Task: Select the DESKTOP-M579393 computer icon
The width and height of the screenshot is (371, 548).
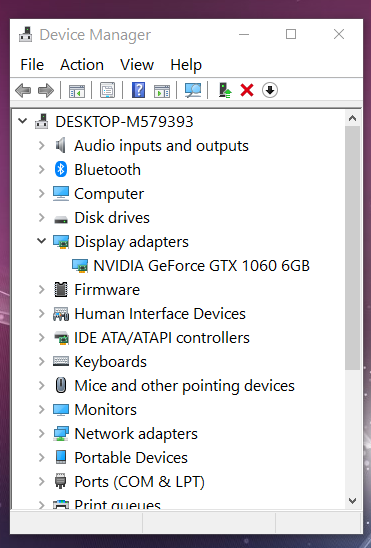Action: 41,122
